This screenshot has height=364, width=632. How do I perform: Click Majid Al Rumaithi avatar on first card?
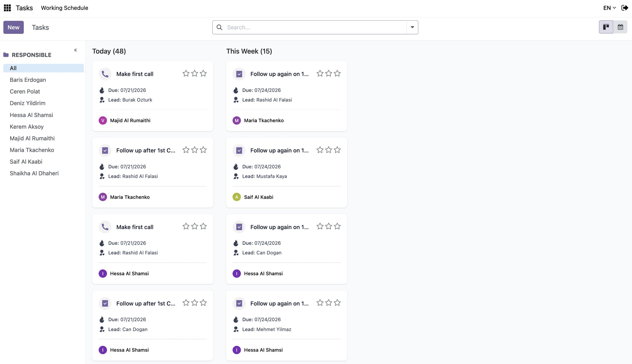click(x=103, y=121)
